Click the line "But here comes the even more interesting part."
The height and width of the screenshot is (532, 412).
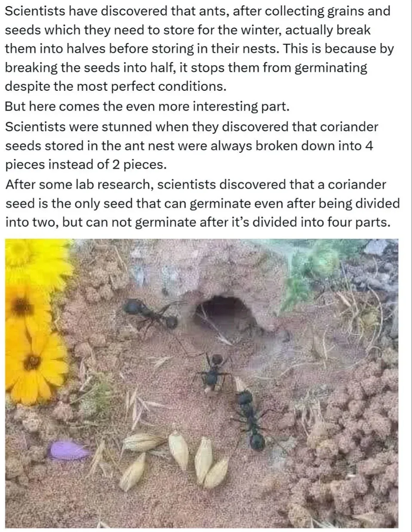point(147,106)
